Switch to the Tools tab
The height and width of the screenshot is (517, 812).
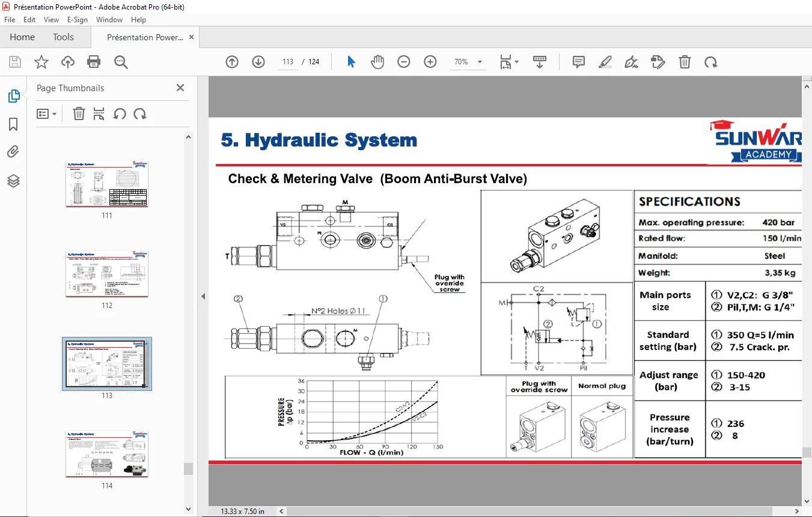pyautogui.click(x=63, y=37)
